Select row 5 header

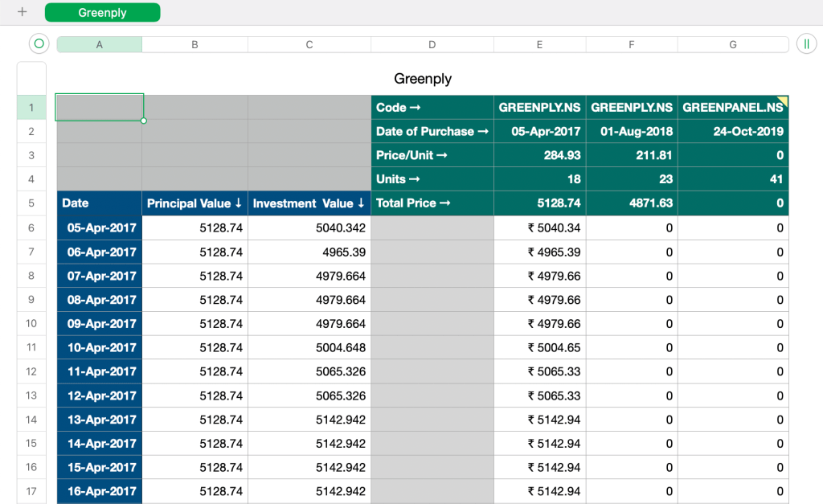tap(31, 203)
